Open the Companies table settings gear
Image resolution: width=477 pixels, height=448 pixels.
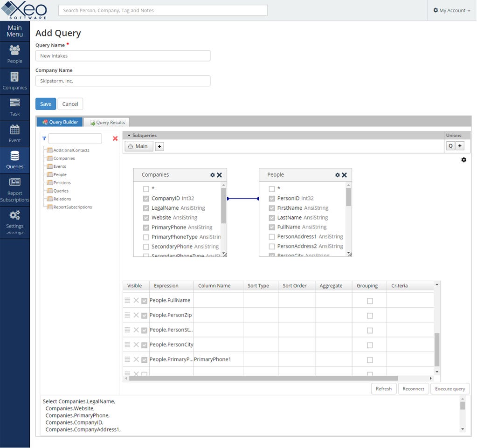coord(213,175)
